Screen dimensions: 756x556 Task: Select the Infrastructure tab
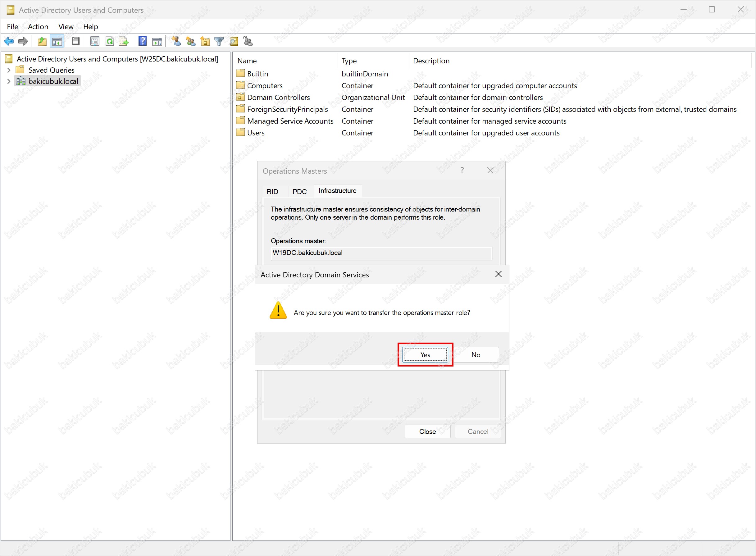tap(337, 190)
